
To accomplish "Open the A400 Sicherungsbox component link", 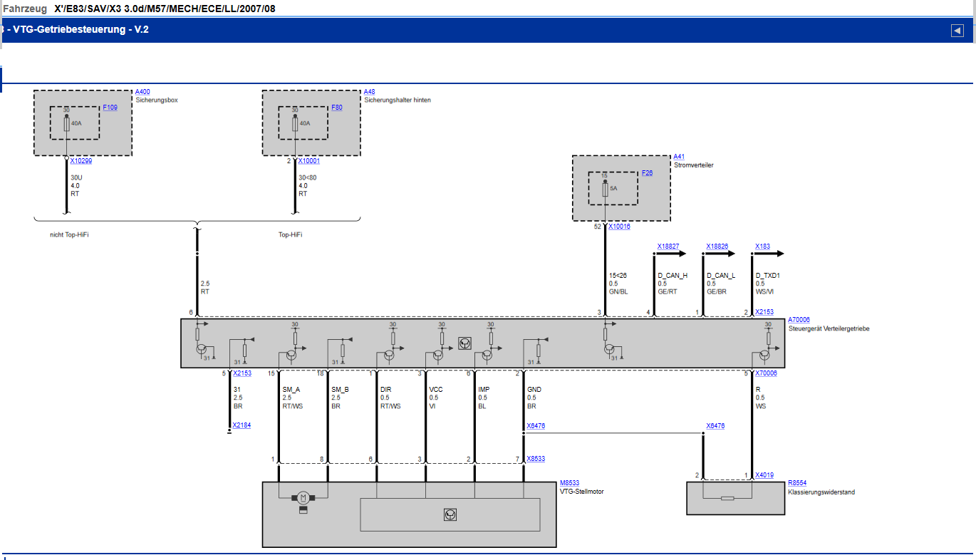I will [x=142, y=92].
